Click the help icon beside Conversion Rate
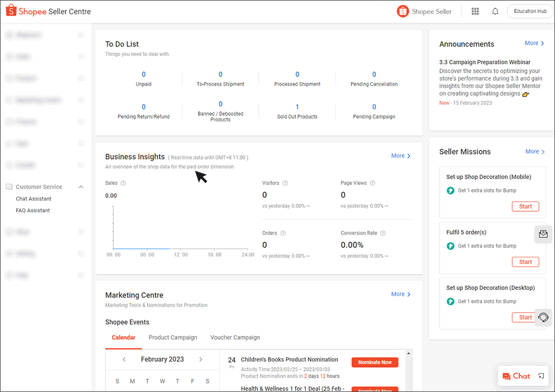The image size is (555, 392). [x=383, y=233]
